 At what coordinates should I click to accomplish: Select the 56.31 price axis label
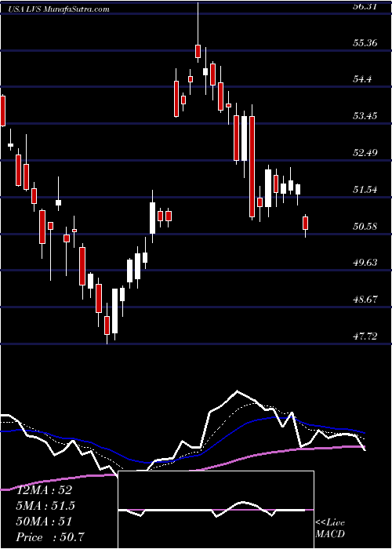click(x=365, y=6)
